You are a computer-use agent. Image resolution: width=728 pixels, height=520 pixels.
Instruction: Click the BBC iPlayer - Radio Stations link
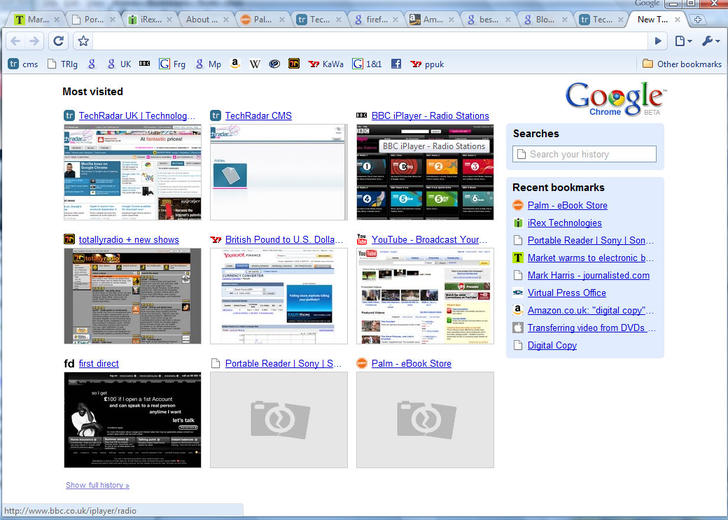430,116
